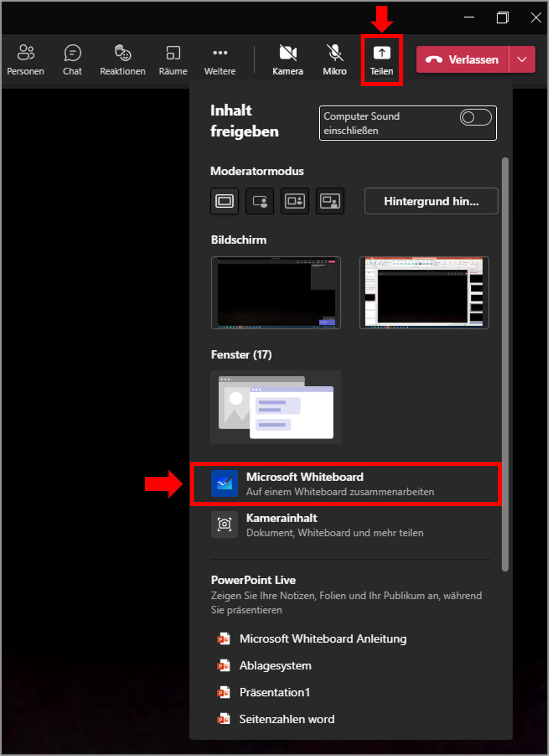Minimize the Teams meeting window

[469, 17]
